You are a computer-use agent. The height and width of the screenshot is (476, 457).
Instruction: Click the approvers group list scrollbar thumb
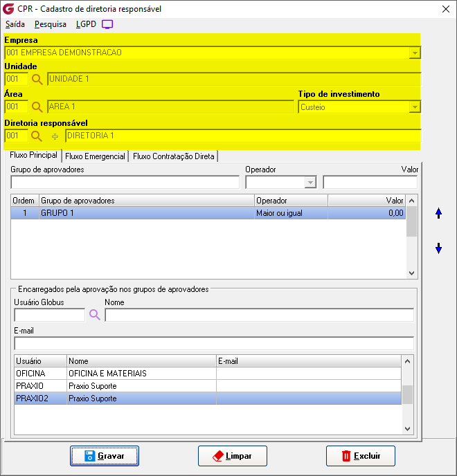pyautogui.click(x=411, y=221)
